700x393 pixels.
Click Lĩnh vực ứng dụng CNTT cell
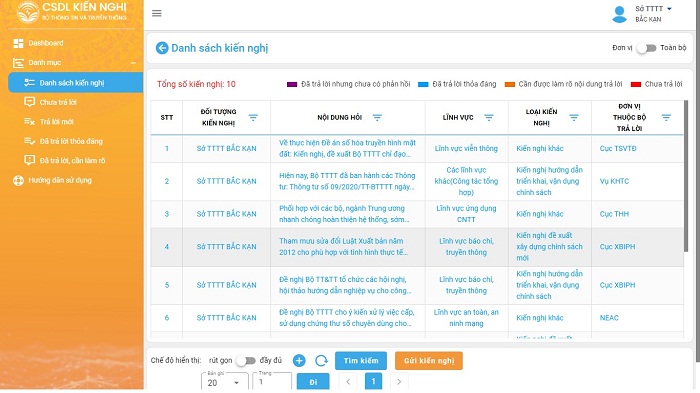coord(466,214)
